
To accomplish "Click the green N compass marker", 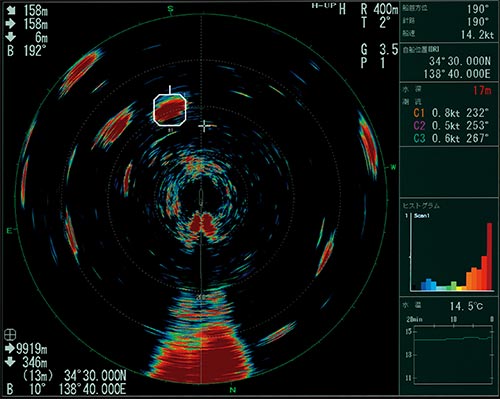I will 233,390.
